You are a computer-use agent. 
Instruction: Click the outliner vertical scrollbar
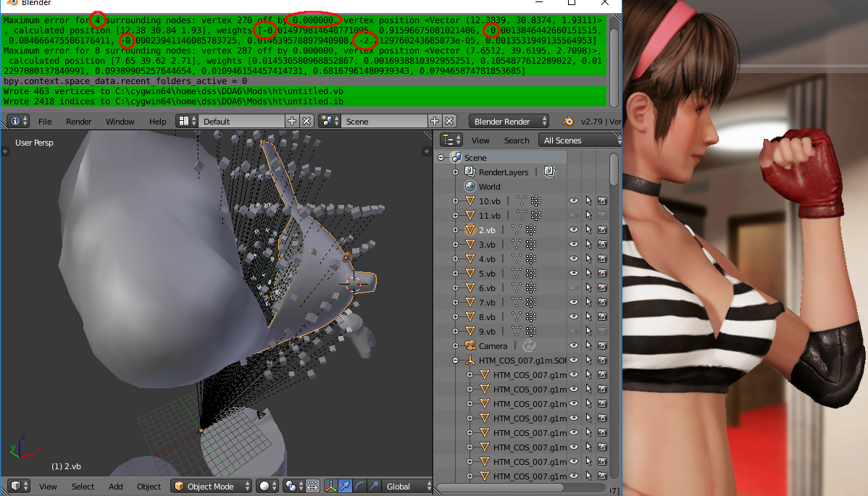click(x=614, y=169)
